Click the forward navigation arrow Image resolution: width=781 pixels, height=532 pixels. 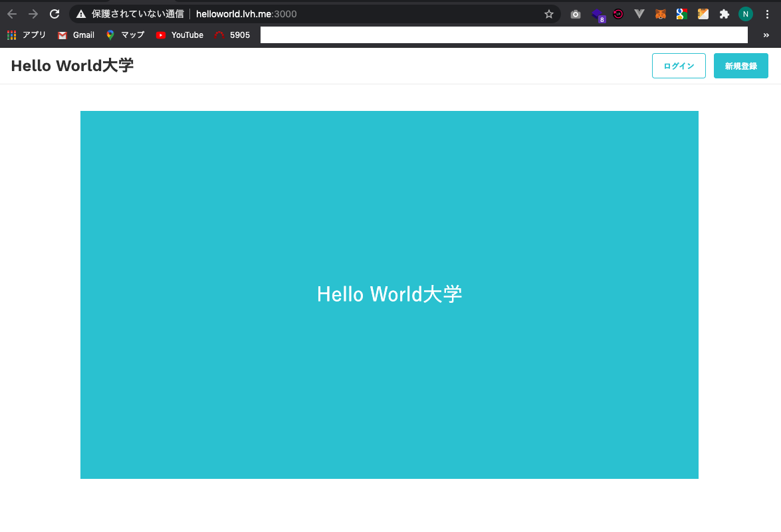(x=33, y=13)
